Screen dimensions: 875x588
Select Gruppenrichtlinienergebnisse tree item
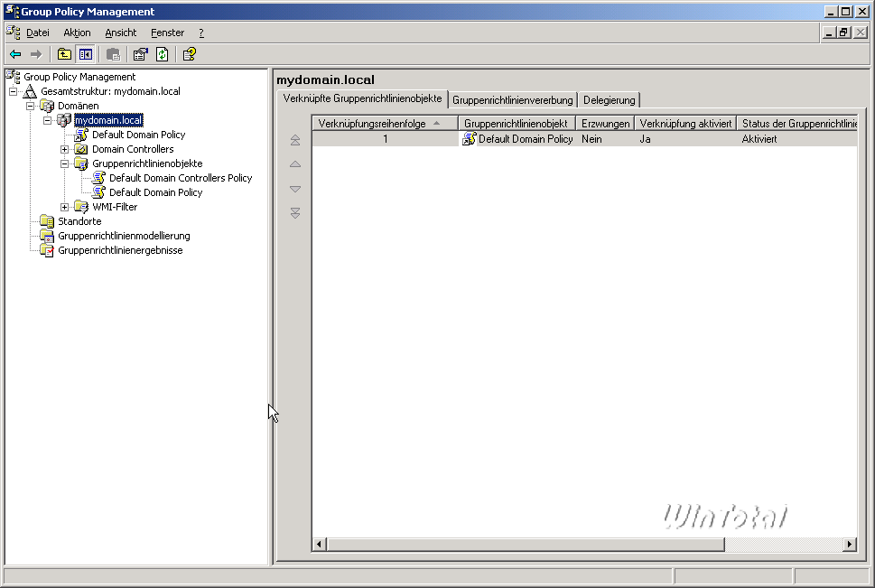pos(120,250)
